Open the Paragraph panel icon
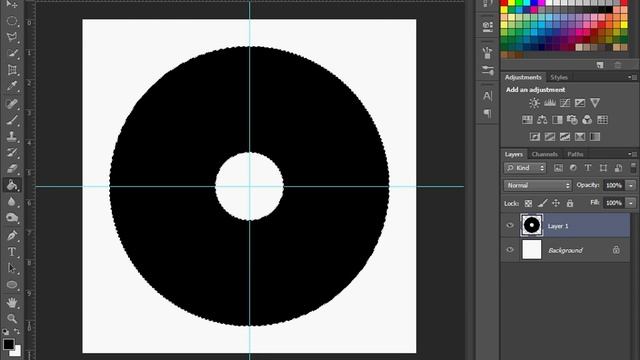Screen dimensions: 640x360 pos(487,113)
